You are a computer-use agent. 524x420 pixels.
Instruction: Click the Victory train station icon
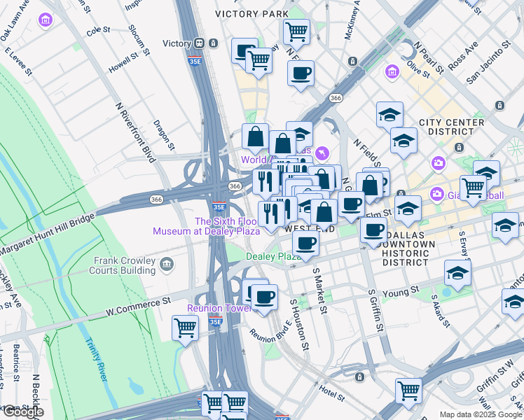click(x=200, y=43)
